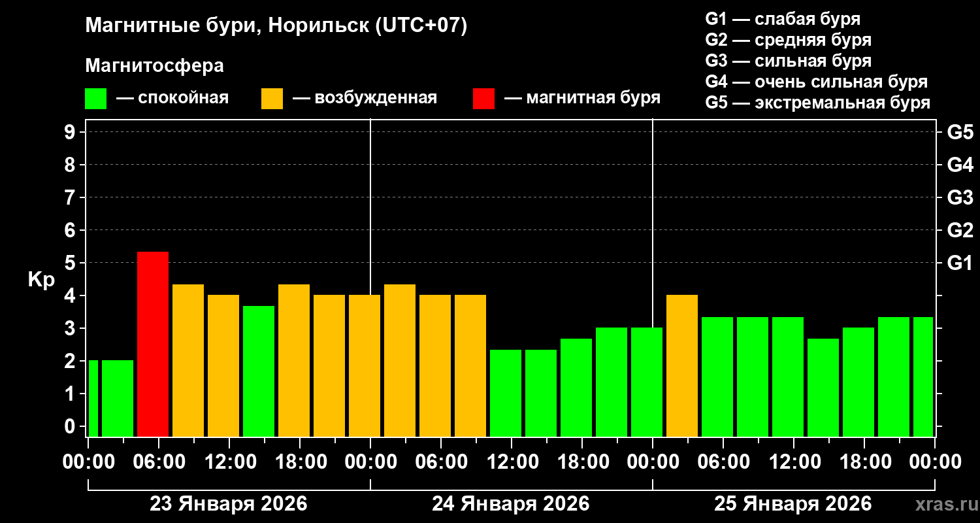Click the '5' value on the Kp axis
The height and width of the screenshot is (523, 980).
tap(71, 263)
